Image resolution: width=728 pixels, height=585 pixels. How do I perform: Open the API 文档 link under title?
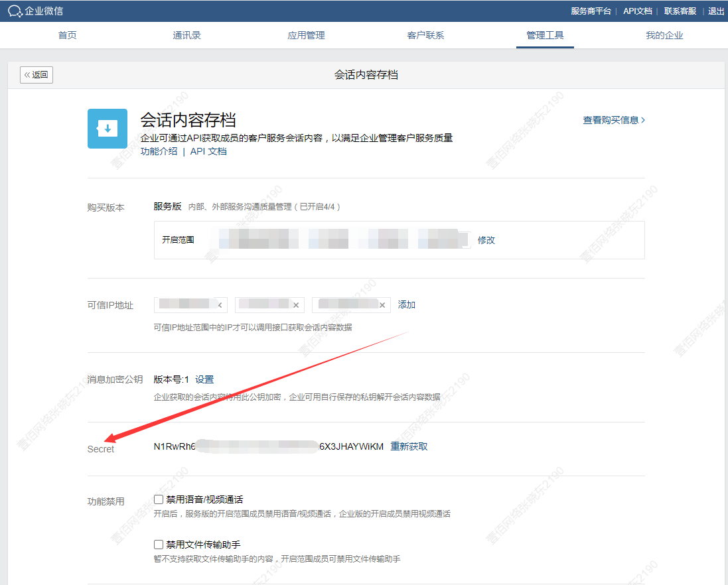click(208, 151)
